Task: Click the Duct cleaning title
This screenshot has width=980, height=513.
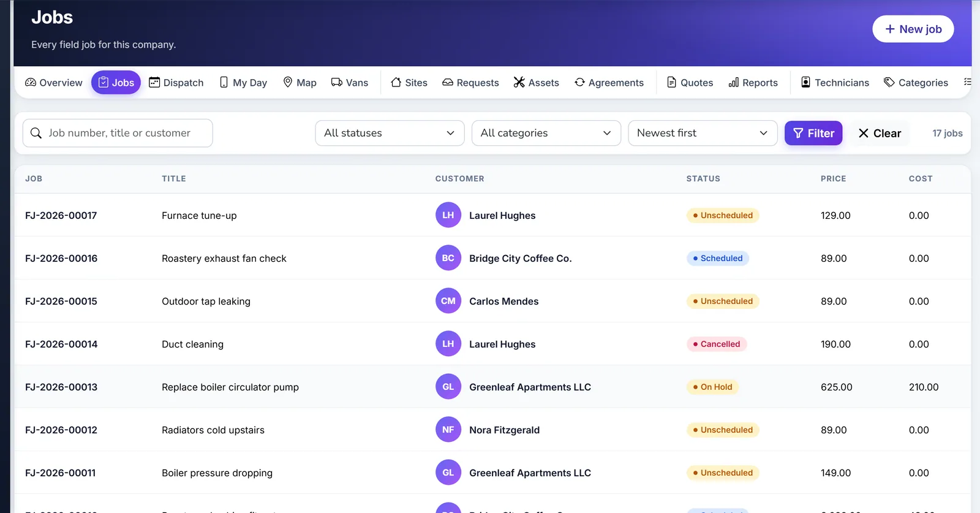Action: 192,344
